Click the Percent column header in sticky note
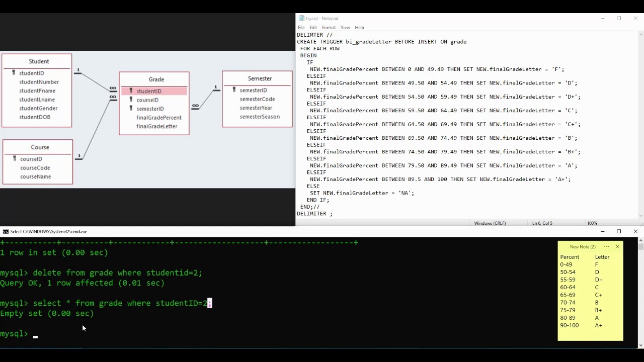 (x=570, y=257)
